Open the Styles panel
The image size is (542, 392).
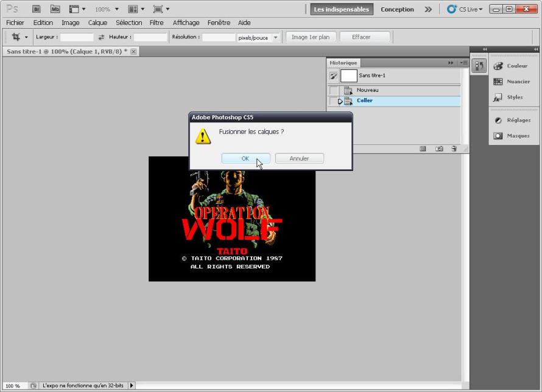tap(508, 97)
